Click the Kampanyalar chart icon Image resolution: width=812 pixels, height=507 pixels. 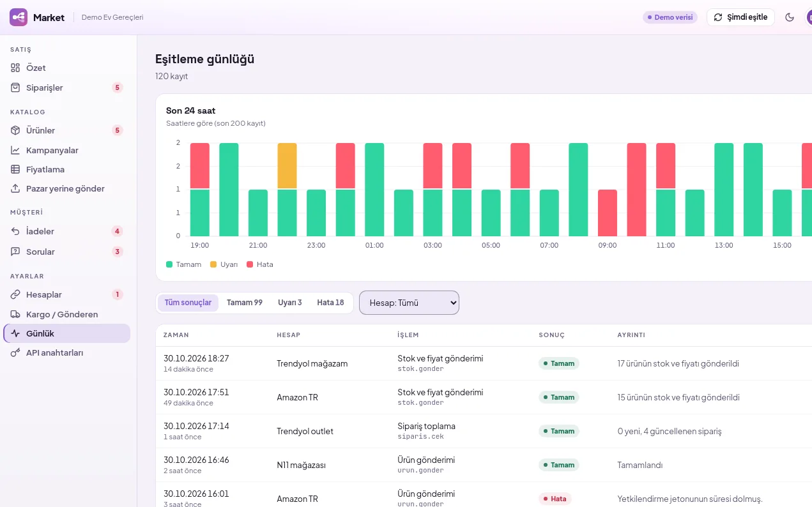tap(16, 150)
